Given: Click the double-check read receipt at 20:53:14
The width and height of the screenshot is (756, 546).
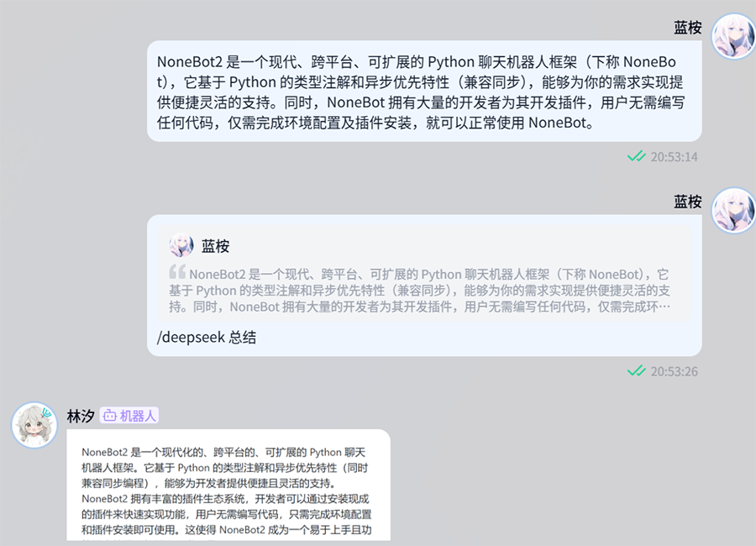Looking at the screenshot, I should pos(636,156).
